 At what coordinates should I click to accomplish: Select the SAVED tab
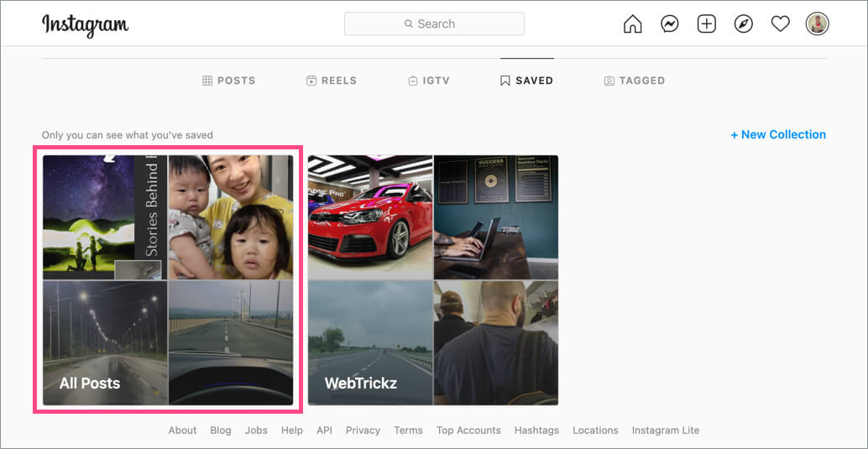[x=526, y=81]
